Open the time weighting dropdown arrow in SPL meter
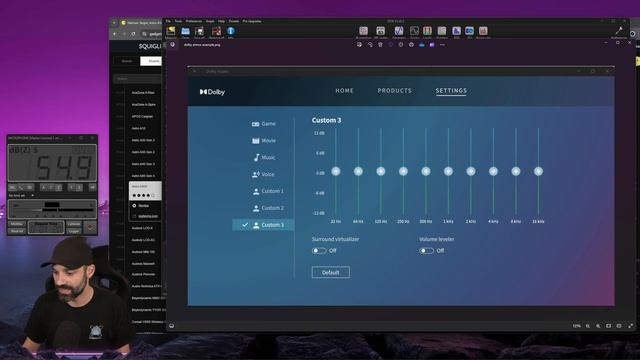The height and width of the screenshot is (360, 640). click(x=32, y=196)
